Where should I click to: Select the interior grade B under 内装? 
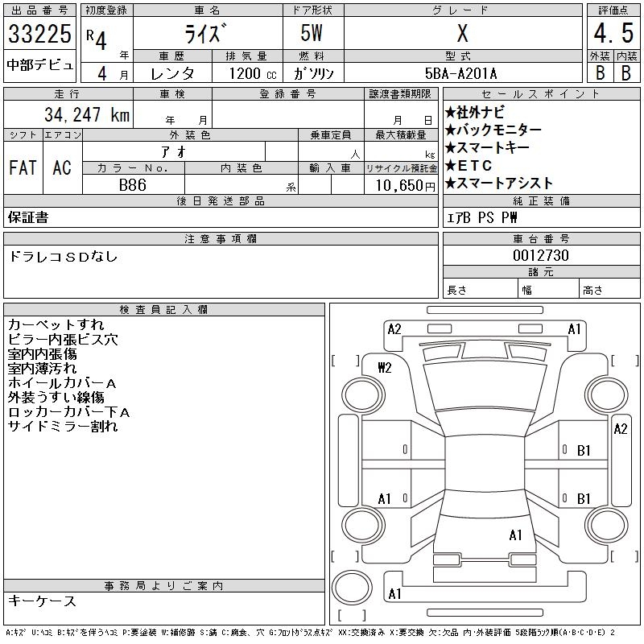coord(626,73)
